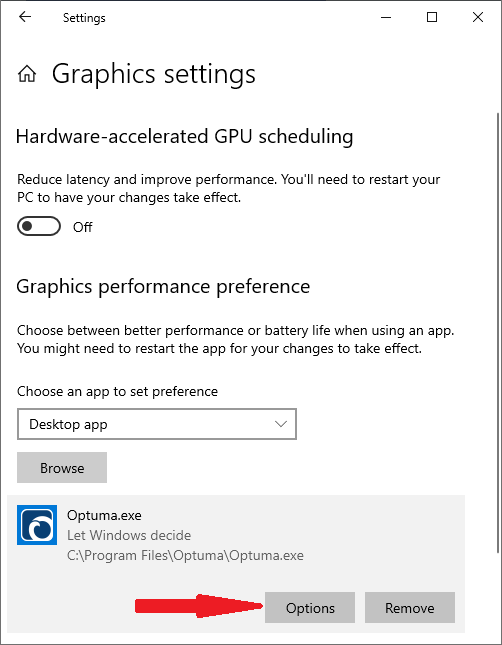Close the Settings window
The width and height of the screenshot is (502, 645).
coord(478,17)
